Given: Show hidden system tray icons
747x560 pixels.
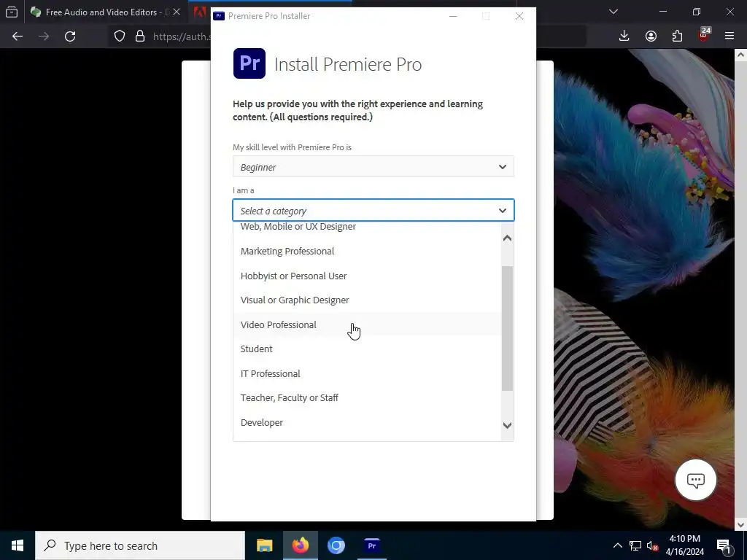Looking at the screenshot, I should point(617,545).
